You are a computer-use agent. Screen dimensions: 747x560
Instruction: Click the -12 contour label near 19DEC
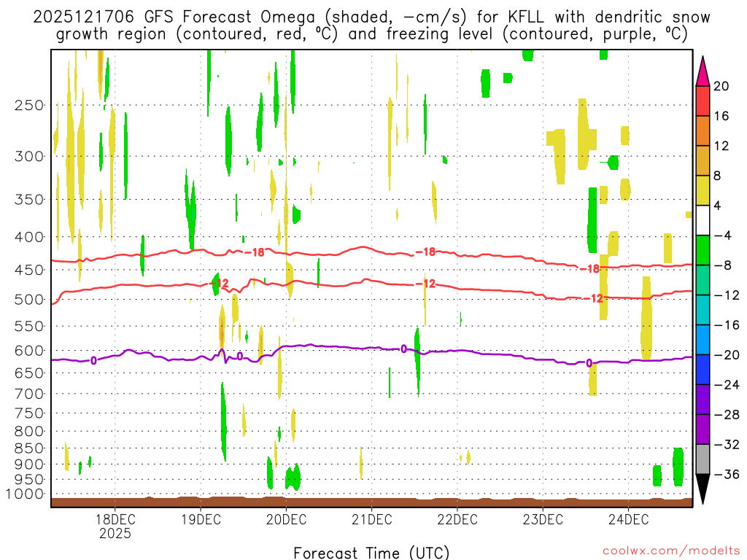219,284
